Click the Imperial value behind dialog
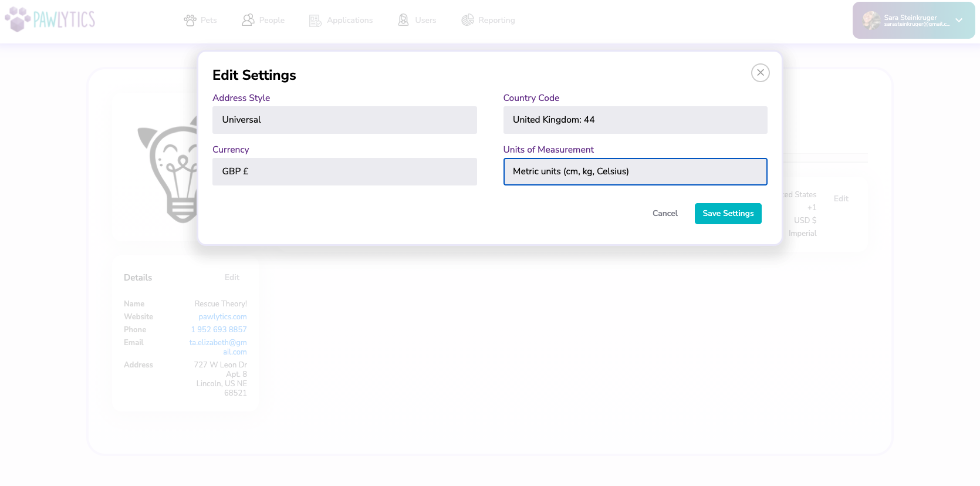980x486 pixels. point(802,234)
